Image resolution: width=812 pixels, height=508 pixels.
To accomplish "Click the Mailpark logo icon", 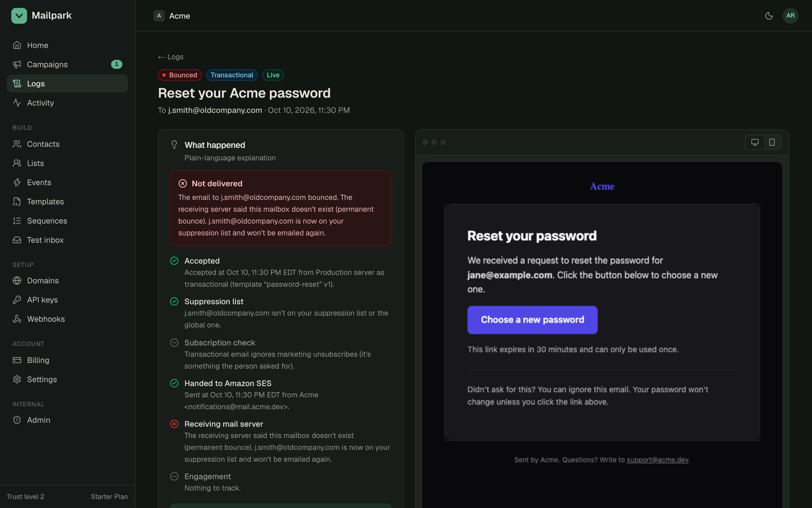I will coord(19,16).
